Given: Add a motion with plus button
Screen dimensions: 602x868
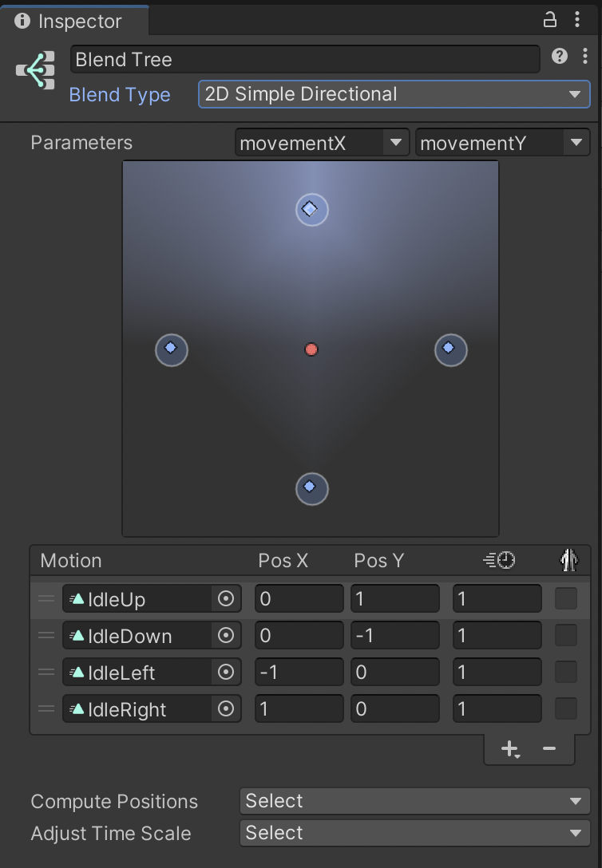Looking at the screenshot, I should [509, 748].
